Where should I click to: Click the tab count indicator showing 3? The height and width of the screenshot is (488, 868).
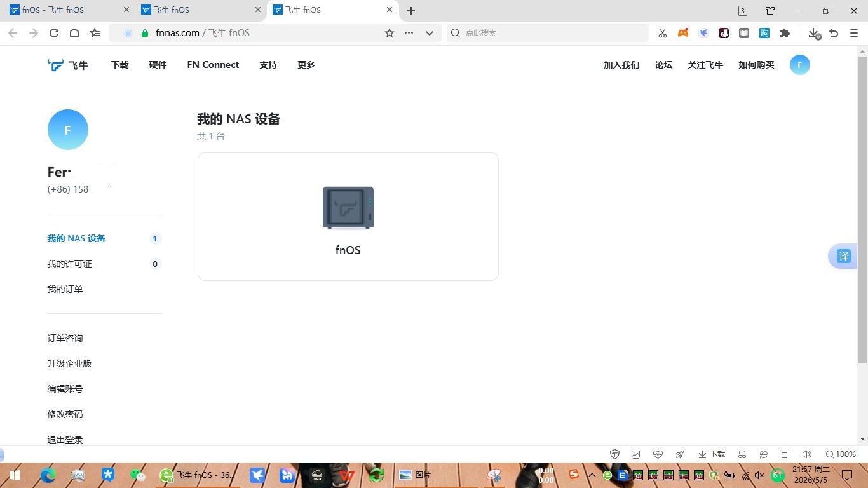click(743, 11)
